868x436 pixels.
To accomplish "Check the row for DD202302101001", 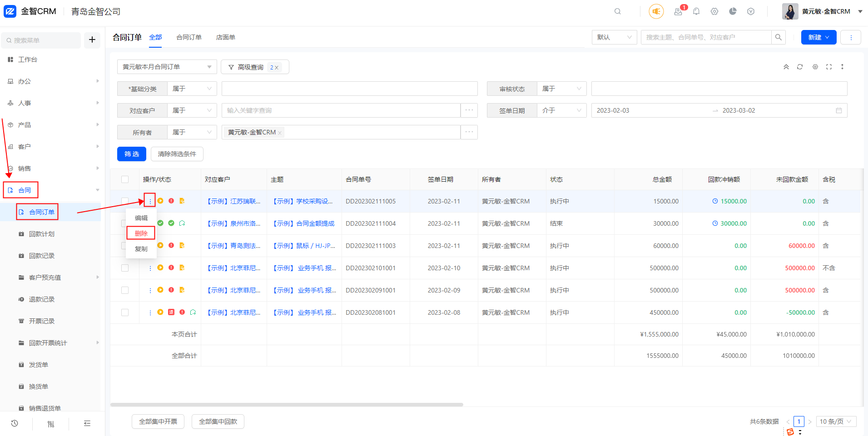I will coord(125,268).
